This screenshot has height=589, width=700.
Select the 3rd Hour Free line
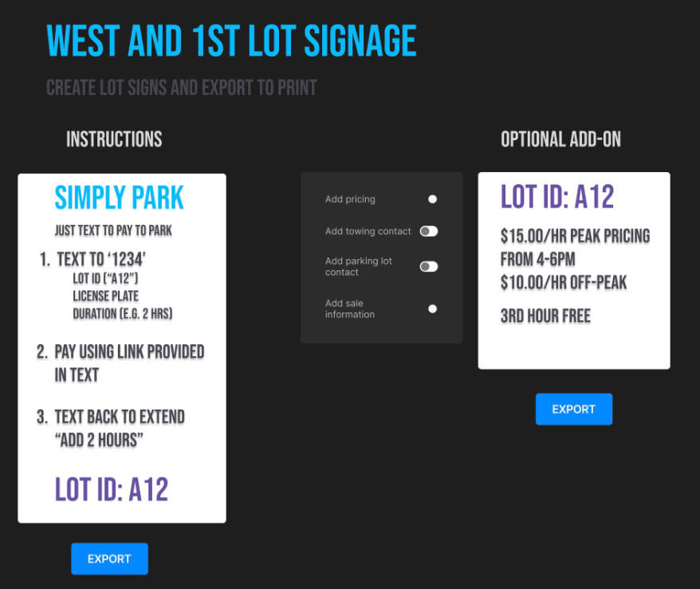544,316
